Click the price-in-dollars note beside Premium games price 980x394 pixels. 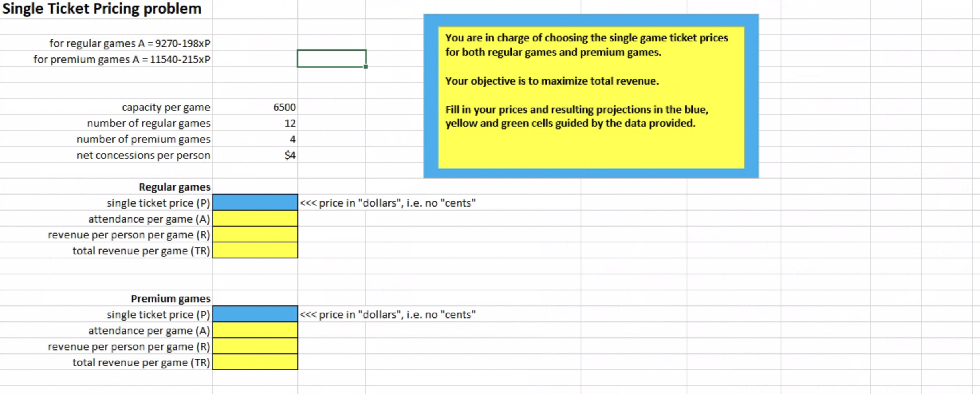[x=388, y=314]
